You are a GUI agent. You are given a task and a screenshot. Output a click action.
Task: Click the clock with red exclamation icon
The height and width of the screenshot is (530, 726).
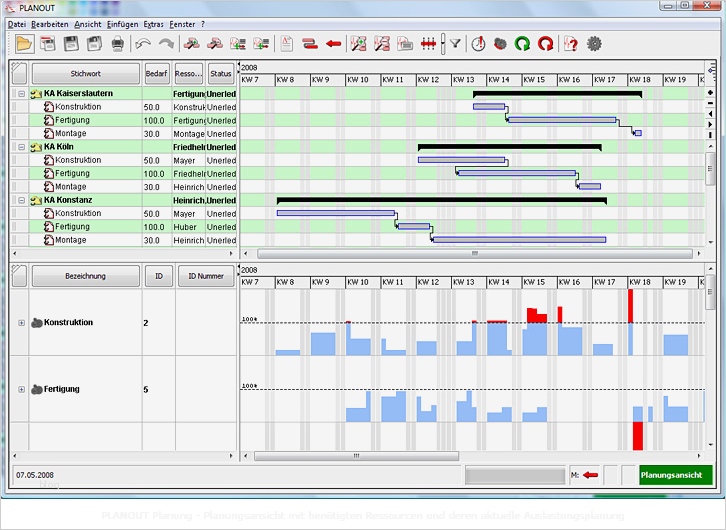478,44
